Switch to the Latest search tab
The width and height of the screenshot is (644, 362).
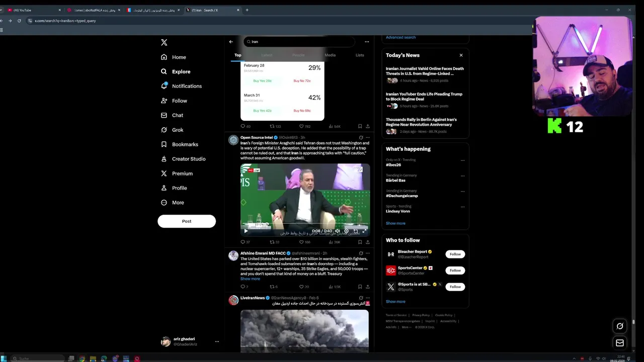(267, 55)
